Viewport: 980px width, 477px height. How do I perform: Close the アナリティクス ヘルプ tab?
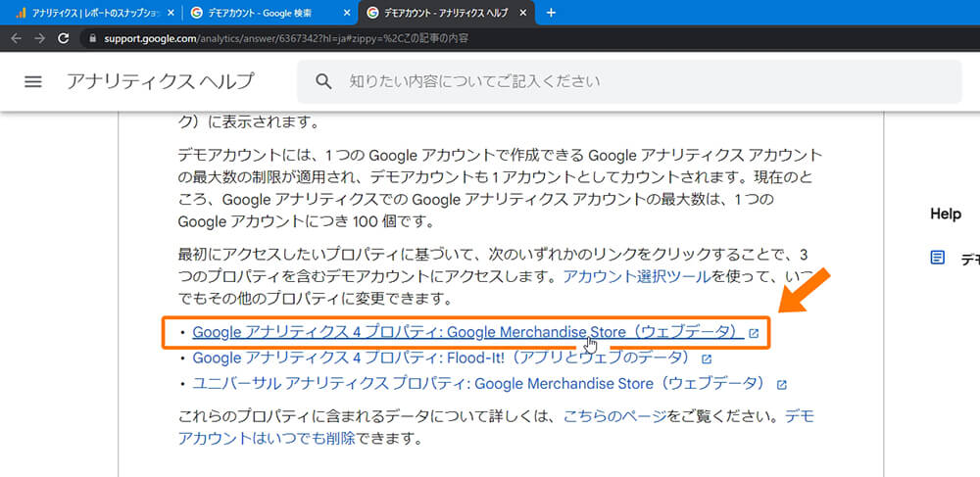click(x=523, y=13)
